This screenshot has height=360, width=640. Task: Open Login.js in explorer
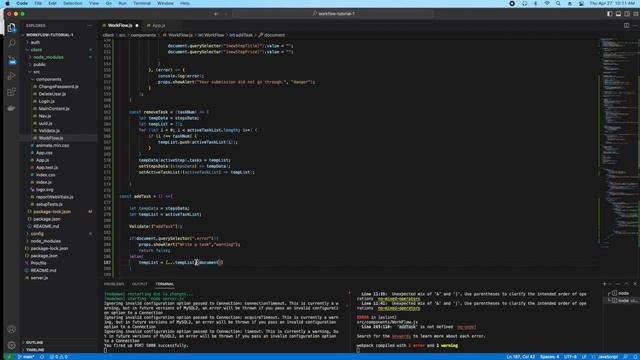point(46,101)
